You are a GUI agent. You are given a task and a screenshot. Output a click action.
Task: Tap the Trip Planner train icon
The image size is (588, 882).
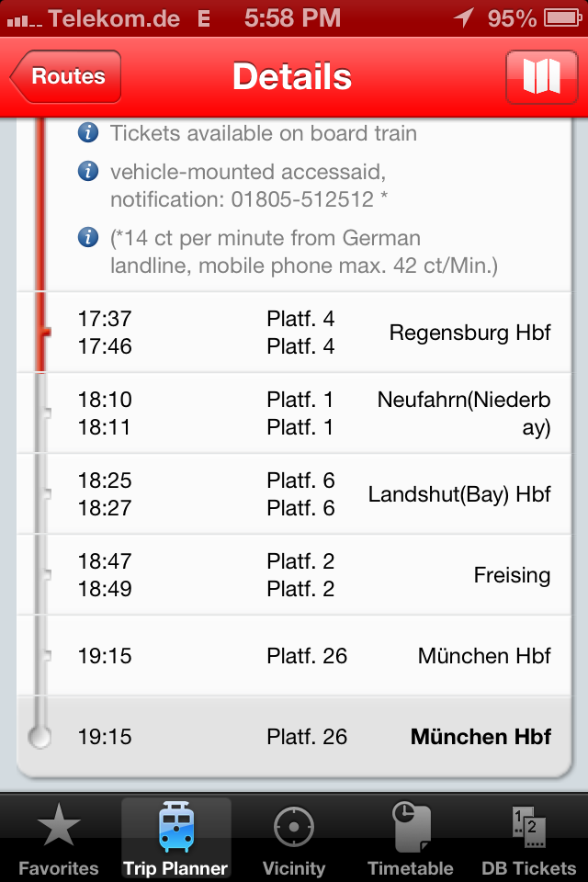[175, 829]
